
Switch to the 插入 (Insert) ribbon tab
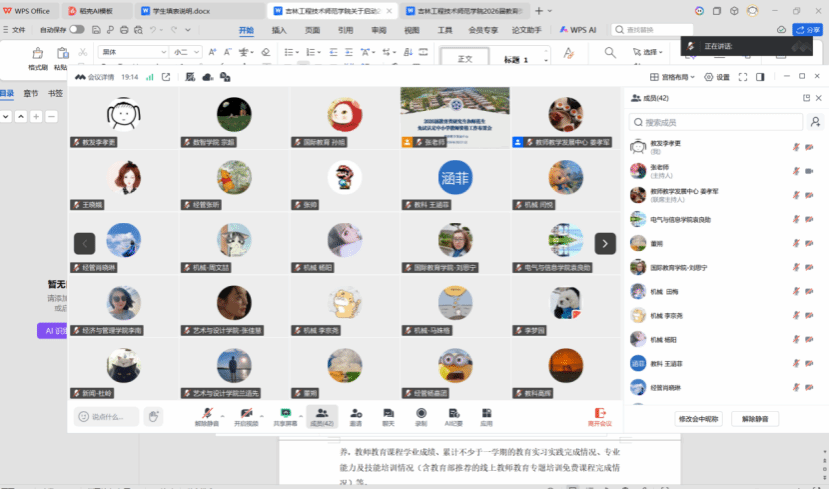(279, 31)
